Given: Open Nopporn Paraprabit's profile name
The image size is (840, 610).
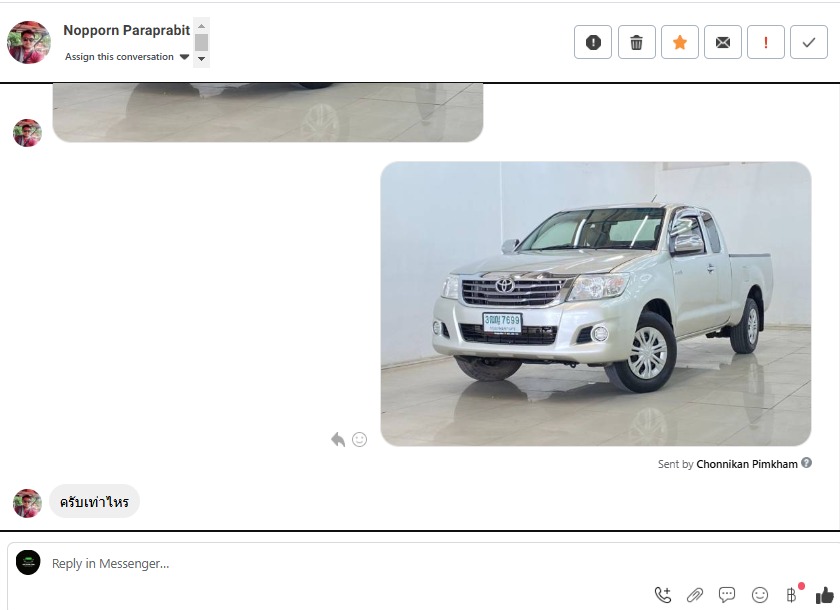Looking at the screenshot, I should click(x=126, y=30).
